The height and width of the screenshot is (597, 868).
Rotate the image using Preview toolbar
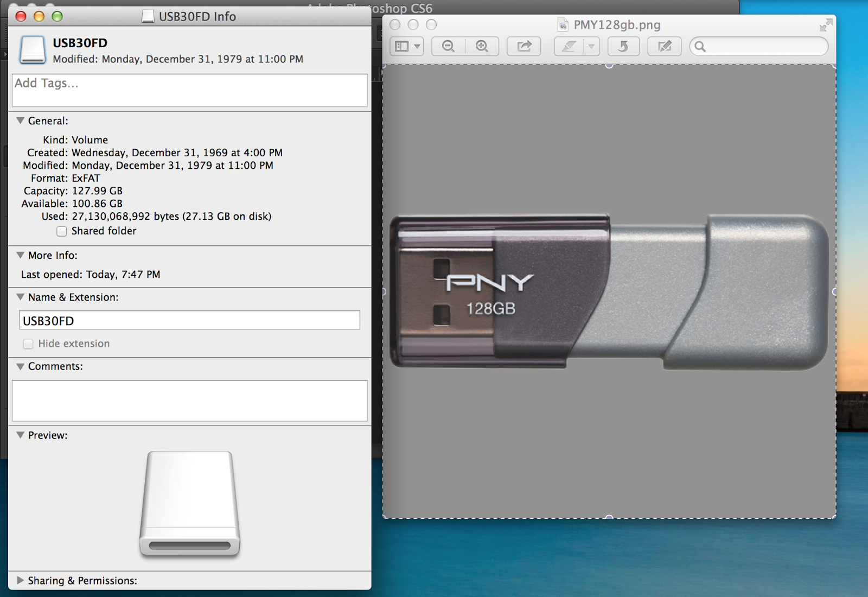click(x=623, y=47)
